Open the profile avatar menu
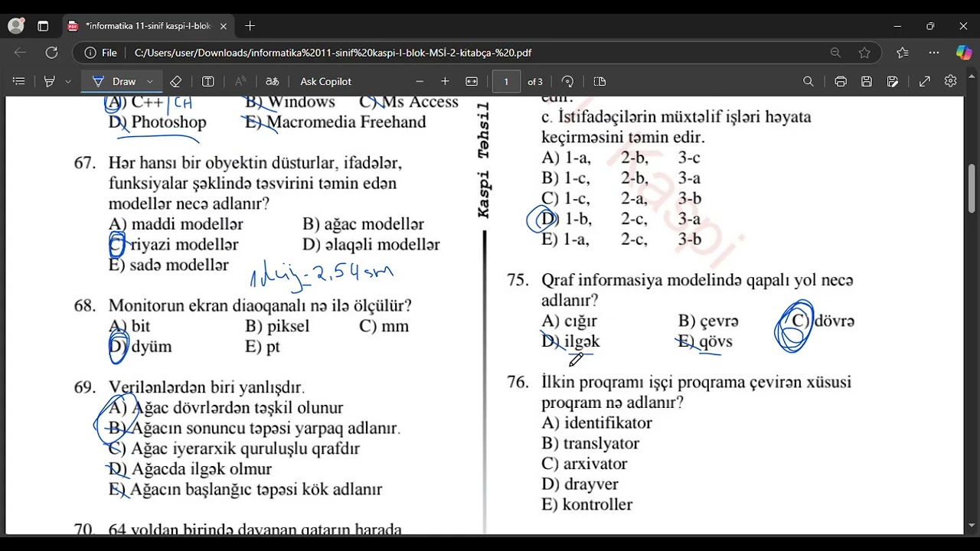Viewport: 980px width, 551px height. pyautogui.click(x=15, y=26)
